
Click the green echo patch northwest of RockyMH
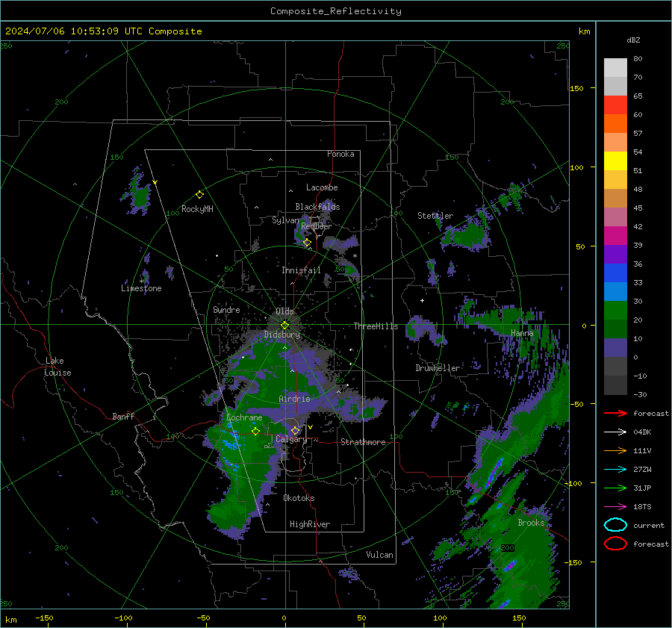pos(138,192)
